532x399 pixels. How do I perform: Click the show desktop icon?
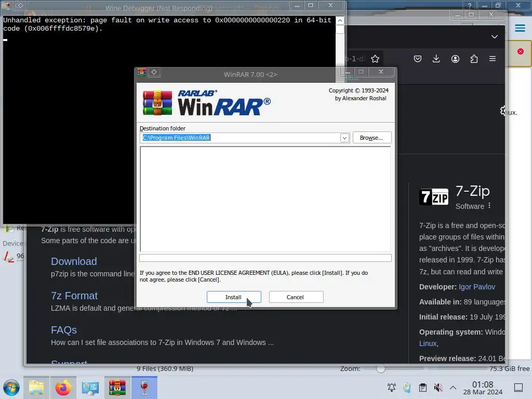pos(518,388)
